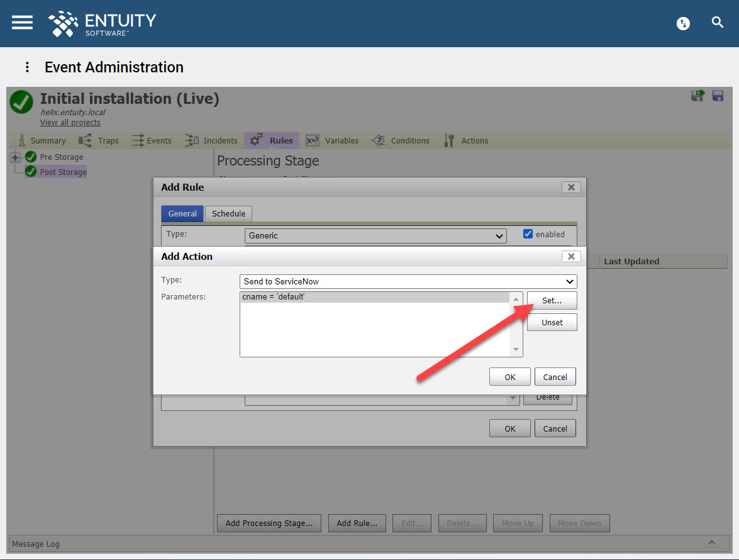Open the hamburger navigation menu
Screen dimensions: 739x560
click(21, 23)
